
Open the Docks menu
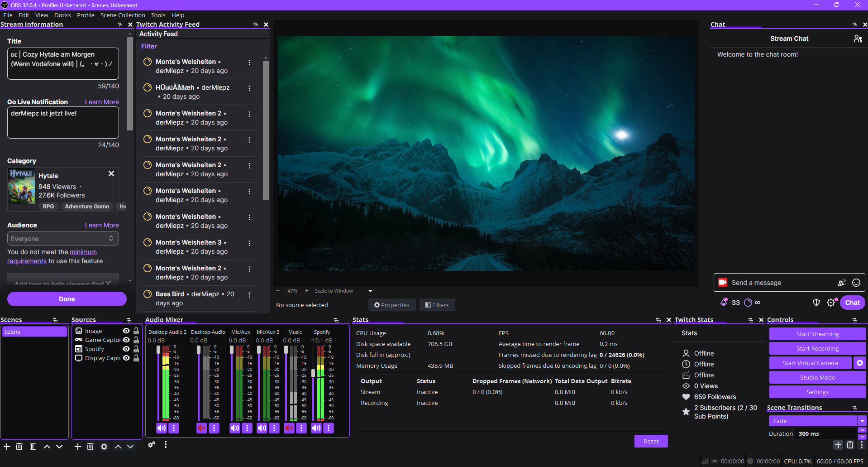click(x=62, y=15)
